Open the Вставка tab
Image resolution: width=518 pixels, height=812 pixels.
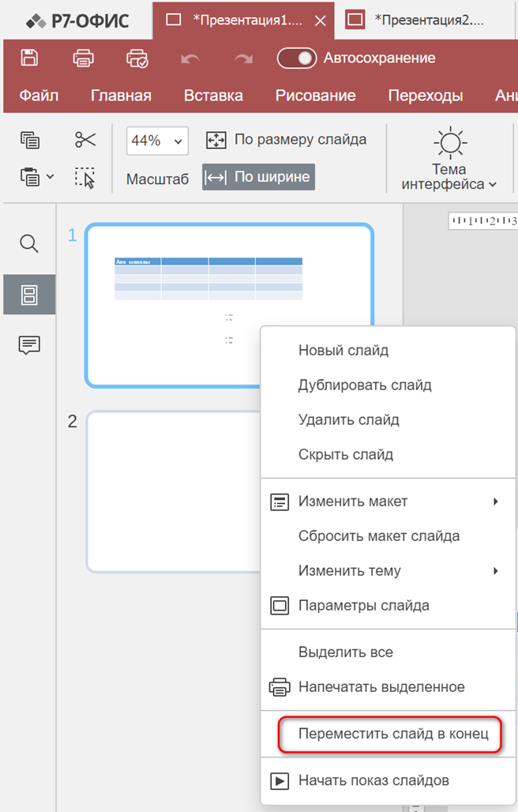[x=213, y=96]
